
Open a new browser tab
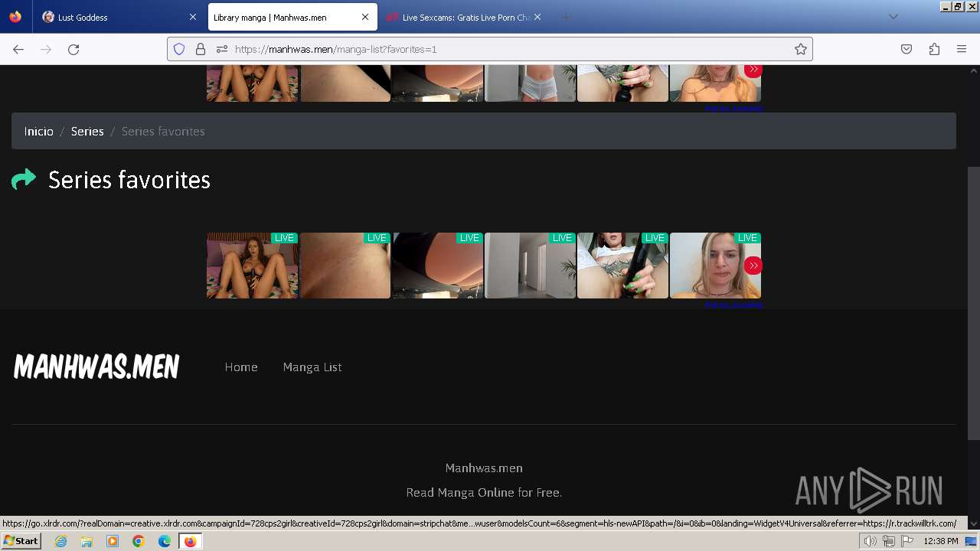click(x=566, y=17)
